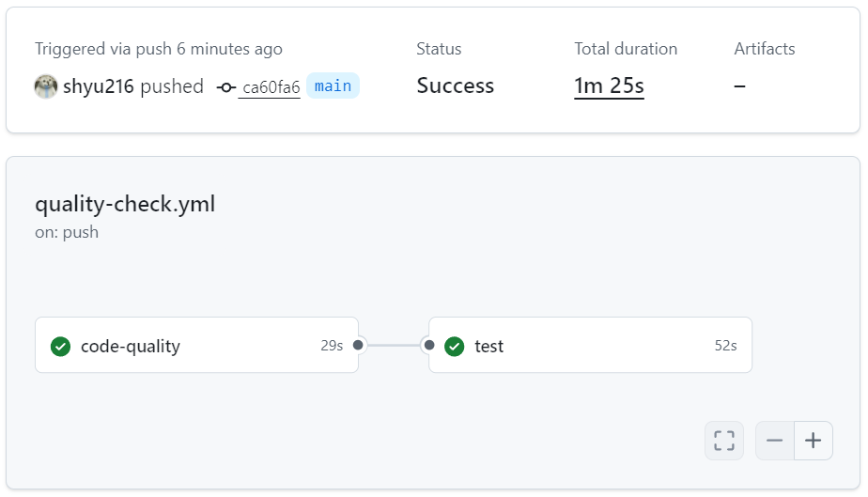Click the green check on code-quality job
Image resolution: width=868 pixels, height=497 pixels.
(61, 346)
